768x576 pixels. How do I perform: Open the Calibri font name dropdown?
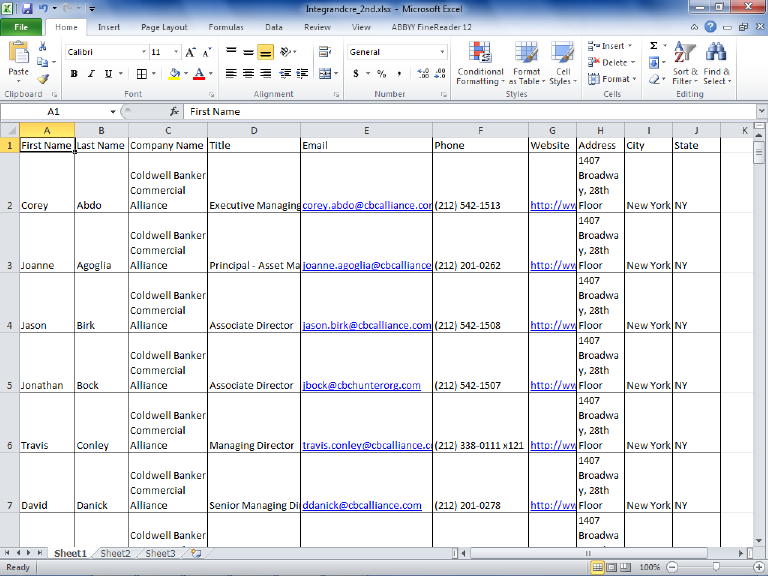pos(144,52)
